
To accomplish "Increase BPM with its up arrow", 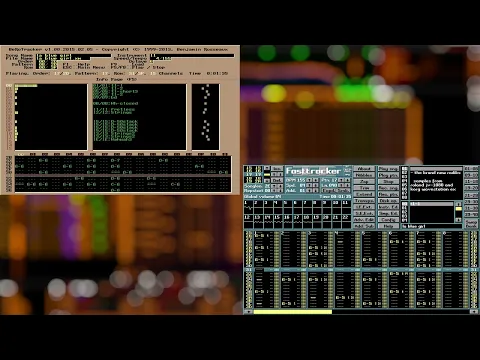I will 309,180.
